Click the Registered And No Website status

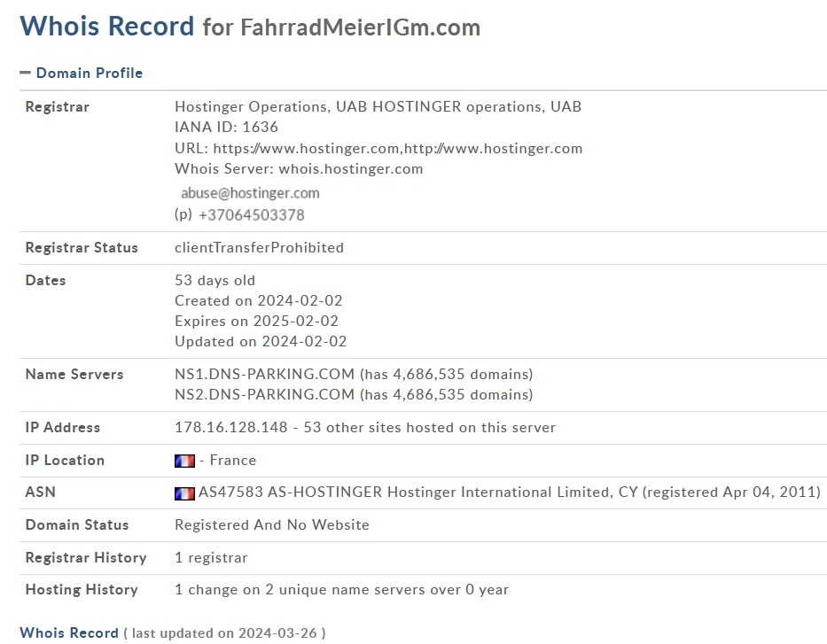(x=271, y=525)
